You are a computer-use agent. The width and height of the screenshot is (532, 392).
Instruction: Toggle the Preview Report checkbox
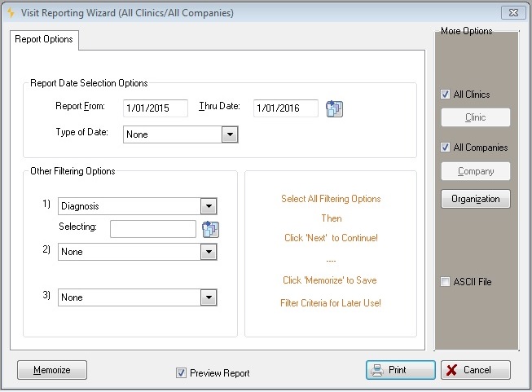tap(181, 372)
